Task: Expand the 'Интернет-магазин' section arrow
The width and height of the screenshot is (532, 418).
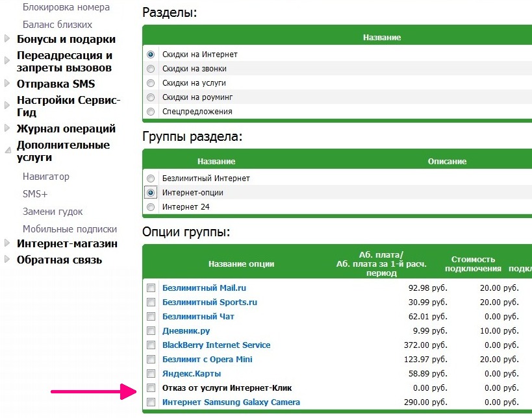Action: coord(6,243)
